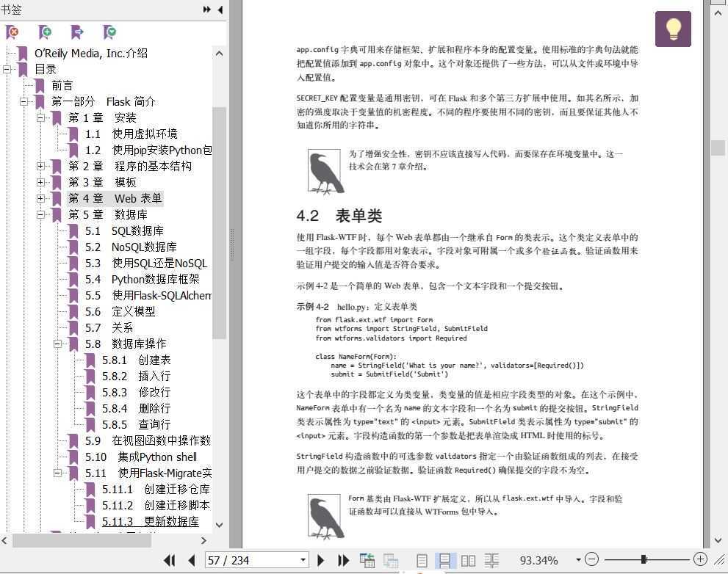The width and height of the screenshot is (728, 574).
Task: Select bookmark 5.2 NoSQL数据库
Action: tap(131, 247)
